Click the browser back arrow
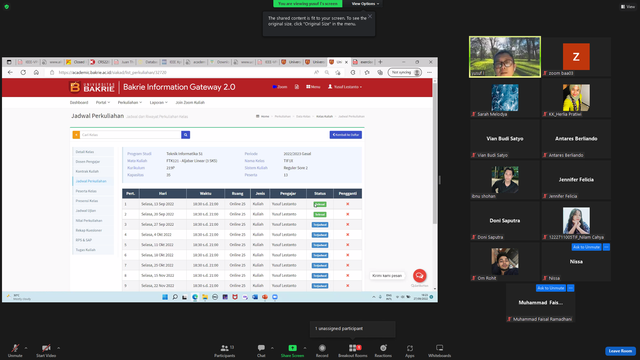This screenshot has width=640, height=360. [x=10, y=72]
